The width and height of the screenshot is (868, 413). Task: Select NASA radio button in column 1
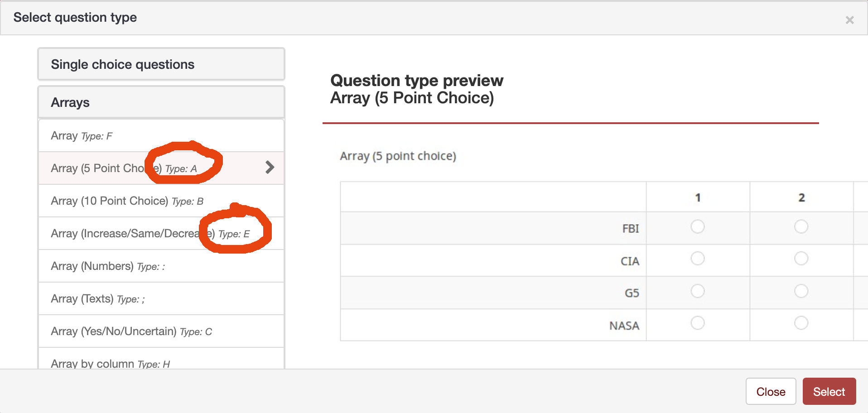[697, 323]
